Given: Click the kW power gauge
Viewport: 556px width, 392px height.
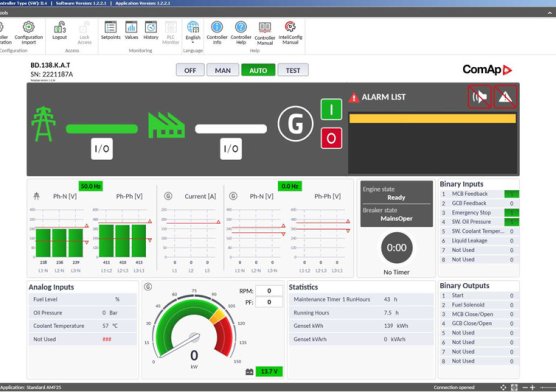Looking at the screenshot, I should tap(194, 328).
